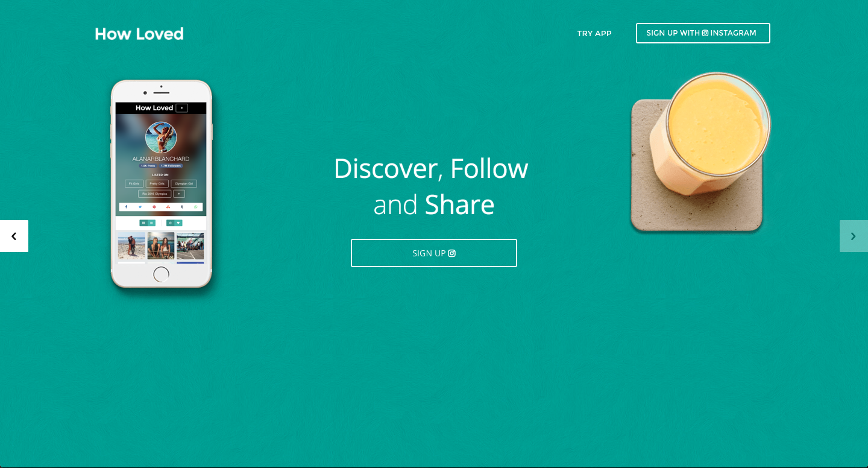Viewport: 868px width, 468px height.
Task: Advance to the next slide arrow
Action: pyautogui.click(x=854, y=236)
